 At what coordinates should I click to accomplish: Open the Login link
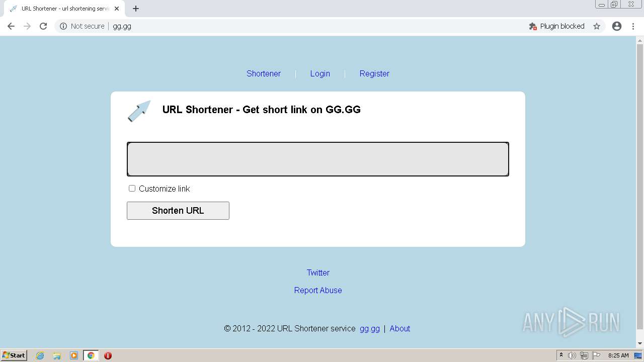[320, 73]
